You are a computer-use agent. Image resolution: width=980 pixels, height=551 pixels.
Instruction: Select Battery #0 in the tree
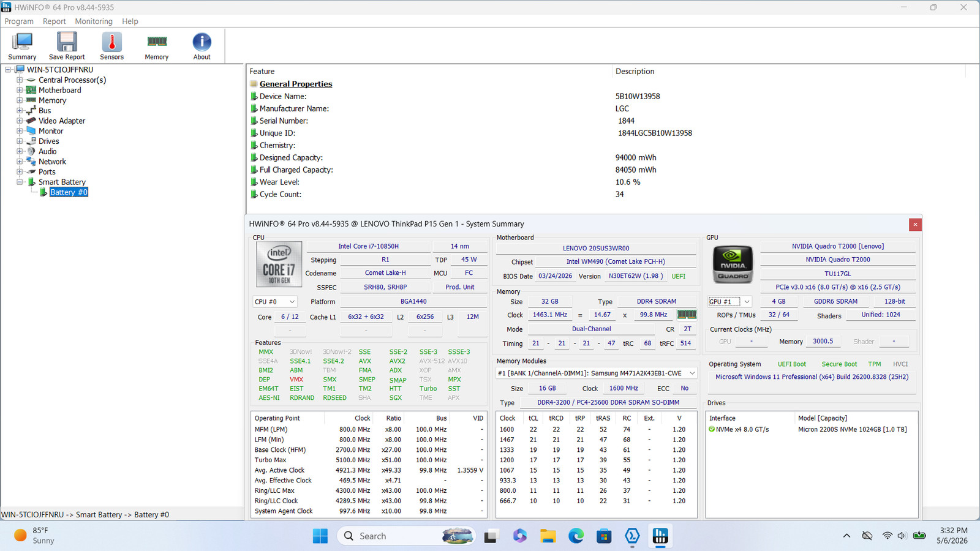[69, 192]
